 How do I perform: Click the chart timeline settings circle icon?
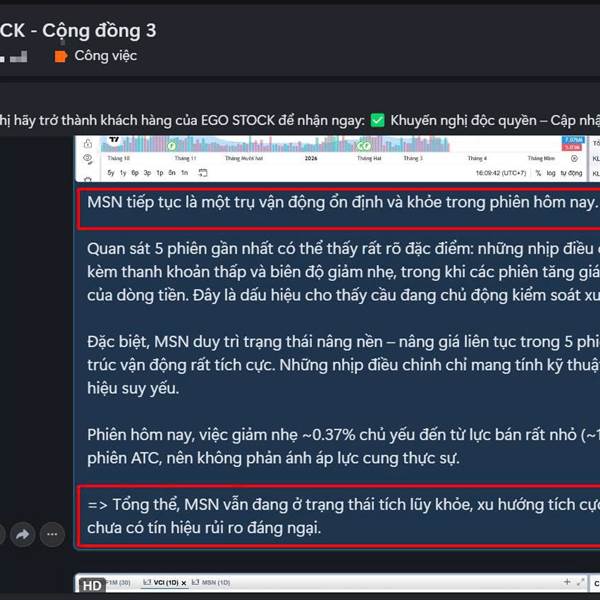click(x=574, y=158)
